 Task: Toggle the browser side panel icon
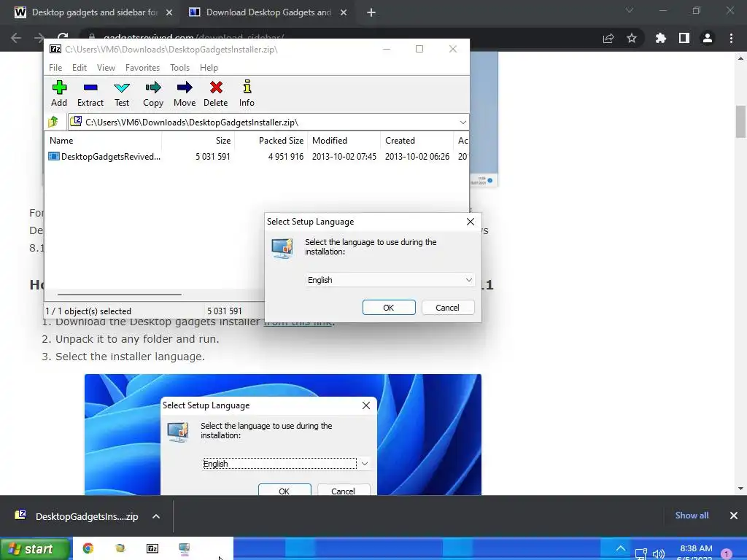pyautogui.click(x=684, y=39)
